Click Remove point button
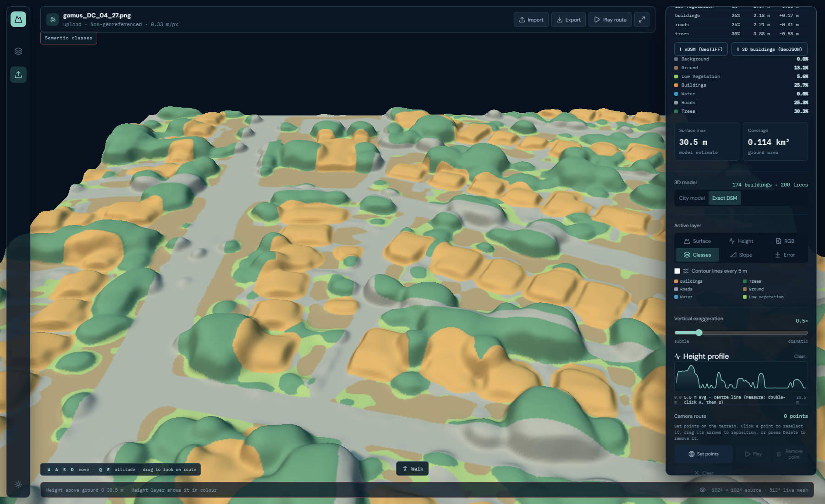825x504 pixels. click(x=790, y=454)
